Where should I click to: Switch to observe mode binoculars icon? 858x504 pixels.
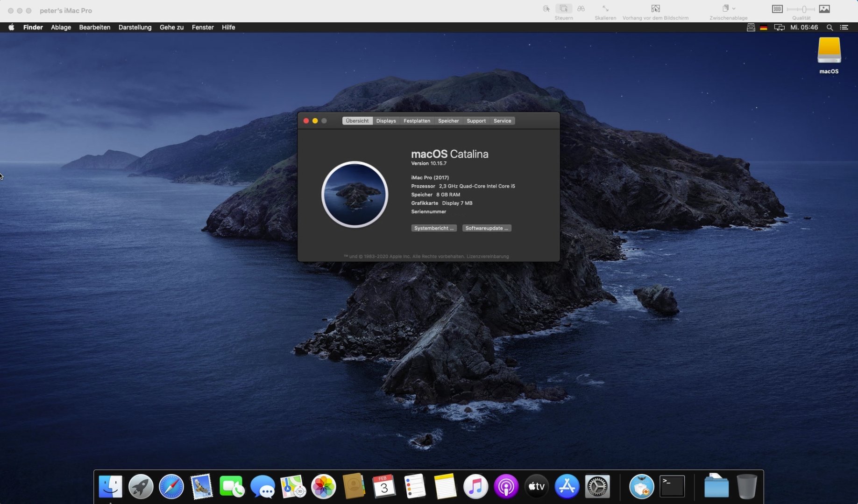click(581, 9)
